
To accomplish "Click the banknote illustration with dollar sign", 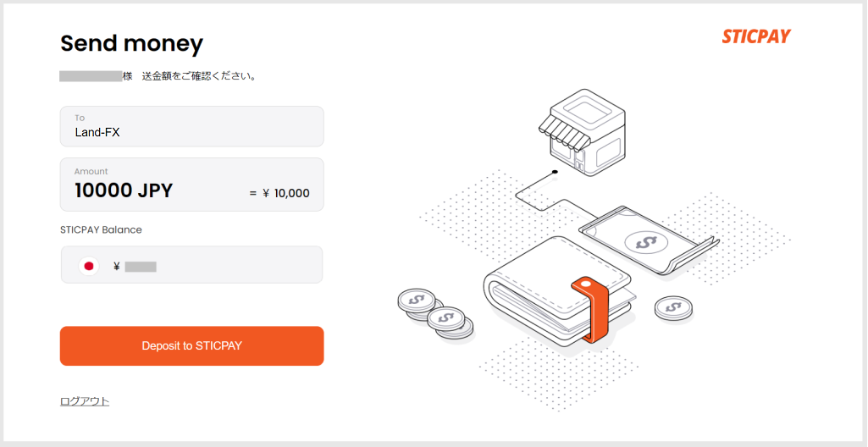I will [x=649, y=240].
